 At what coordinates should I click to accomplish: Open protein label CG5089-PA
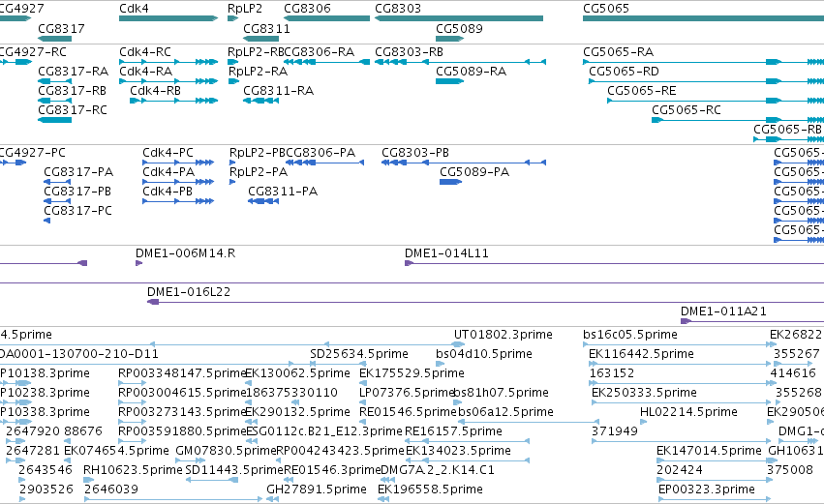coord(474,172)
